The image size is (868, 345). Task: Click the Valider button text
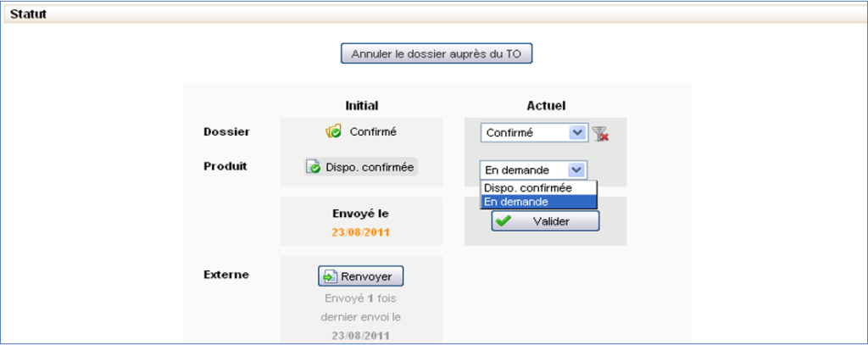coord(551,221)
